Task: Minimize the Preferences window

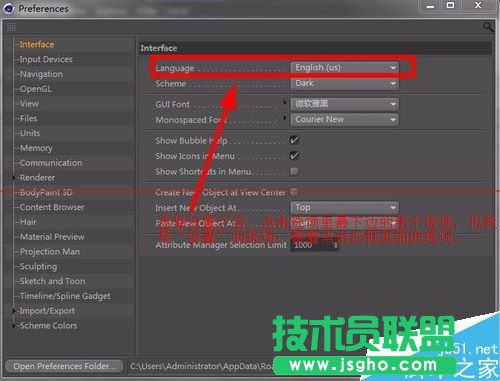Action: [431, 6]
